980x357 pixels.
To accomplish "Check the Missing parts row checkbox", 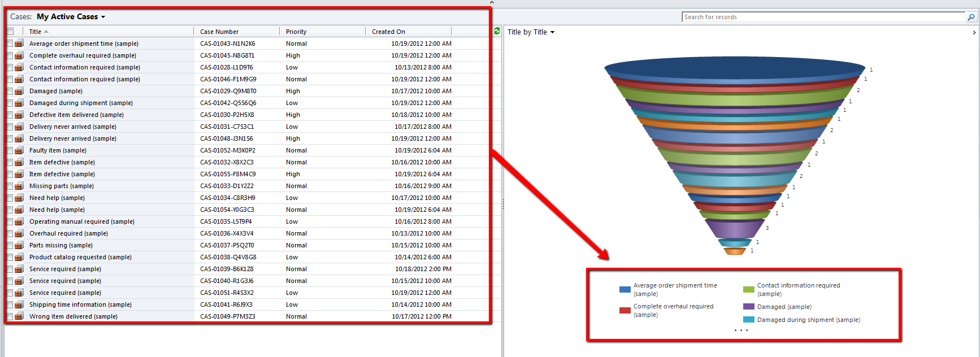I will [x=10, y=186].
